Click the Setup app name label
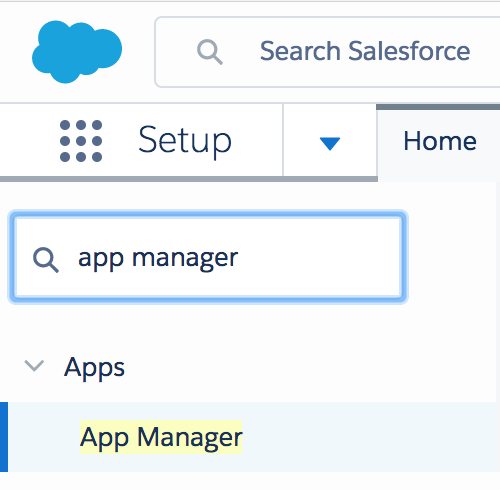 pos(185,141)
